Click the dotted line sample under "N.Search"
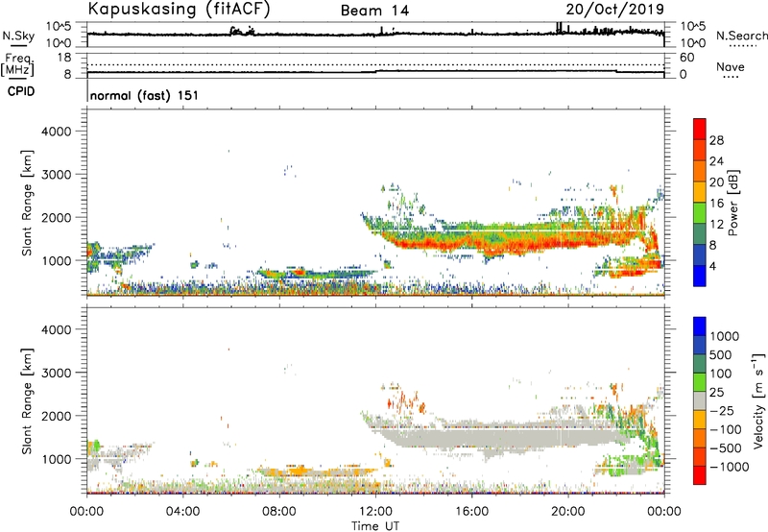768x532 pixels. click(742, 46)
